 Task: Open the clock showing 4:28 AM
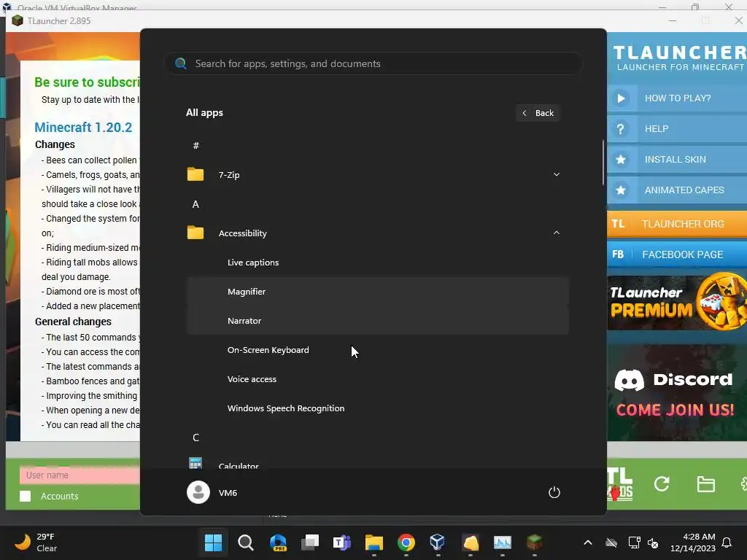point(693,542)
